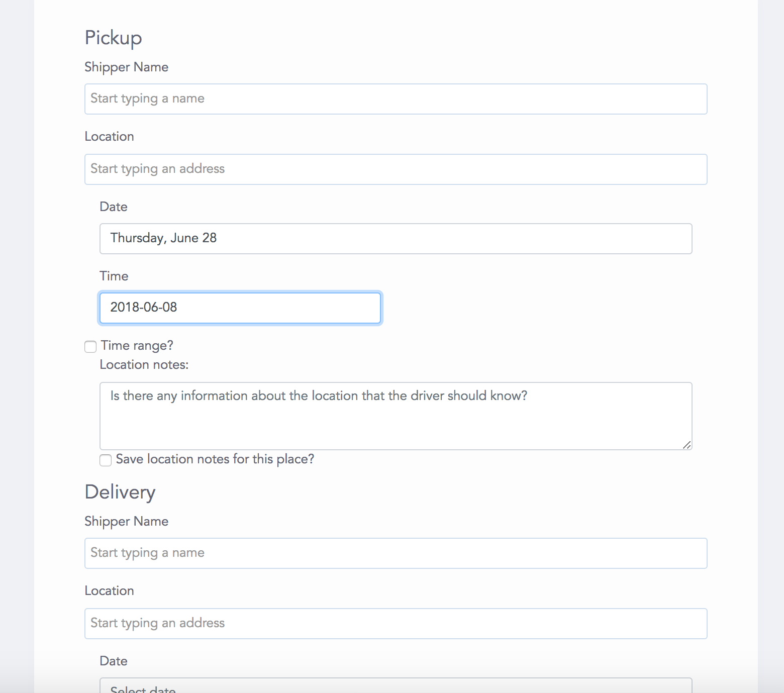Click the Delivery Location address field

pos(396,624)
